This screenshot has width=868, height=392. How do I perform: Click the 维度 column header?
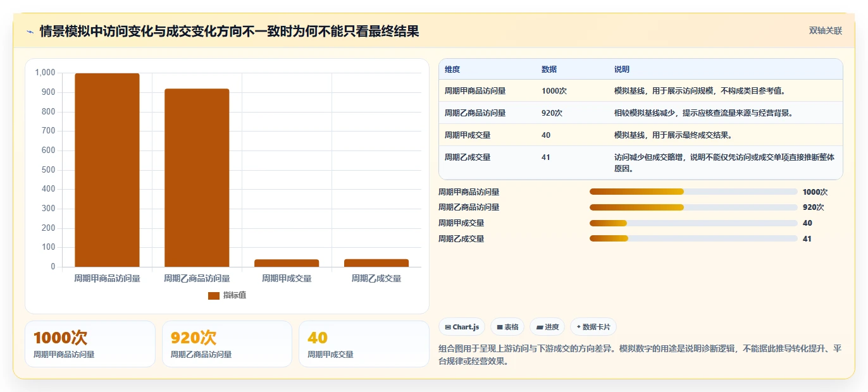coord(452,69)
